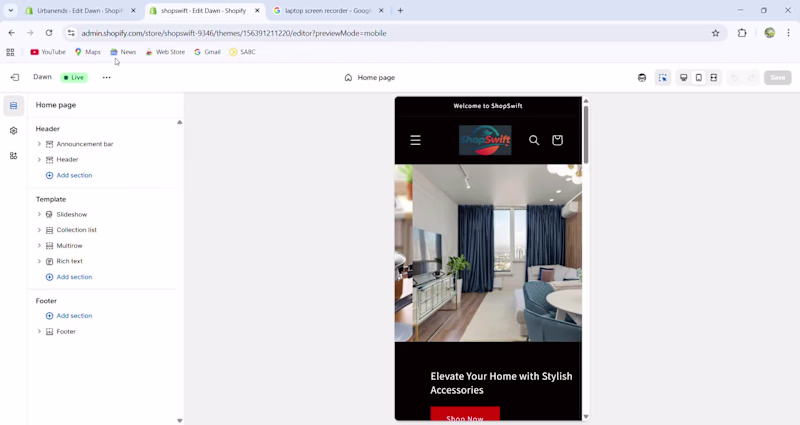The height and width of the screenshot is (425, 800).
Task: Switch to desktop preview mode
Action: [x=684, y=78]
